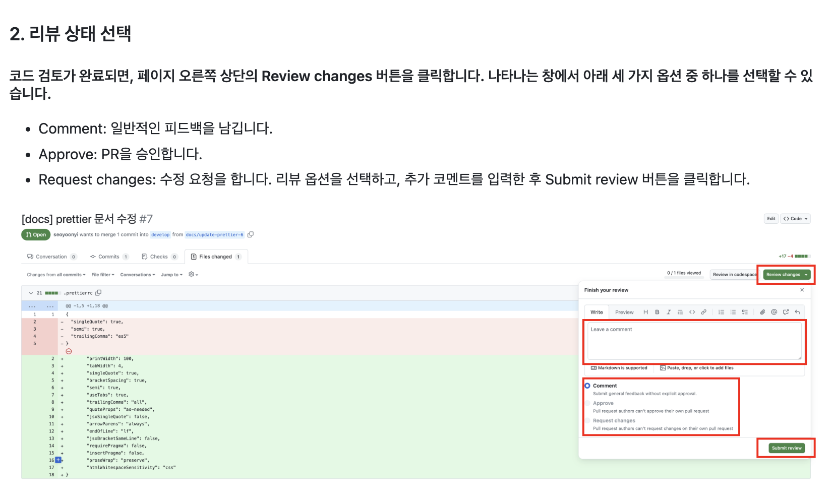Click the Leave a comment text area

coord(694,341)
